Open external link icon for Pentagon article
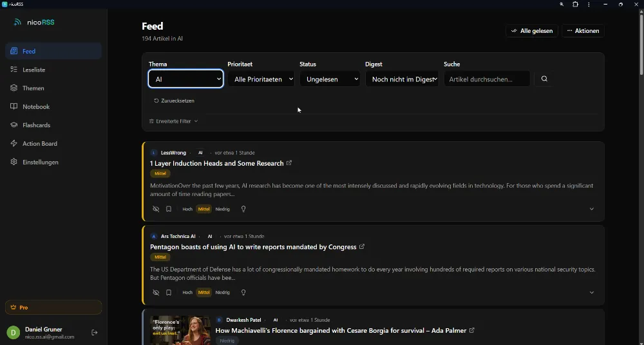The width and height of the screenshot is (644, 345). (x=362, y=247)
